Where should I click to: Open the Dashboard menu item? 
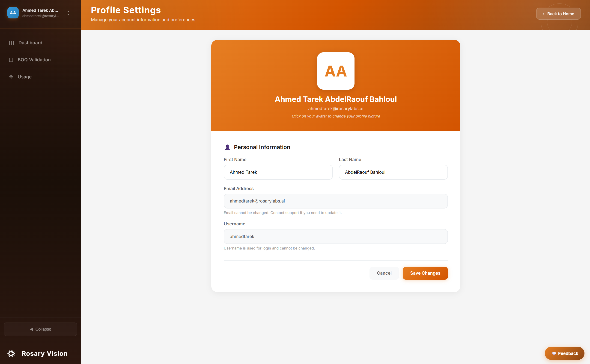point(30,43)
